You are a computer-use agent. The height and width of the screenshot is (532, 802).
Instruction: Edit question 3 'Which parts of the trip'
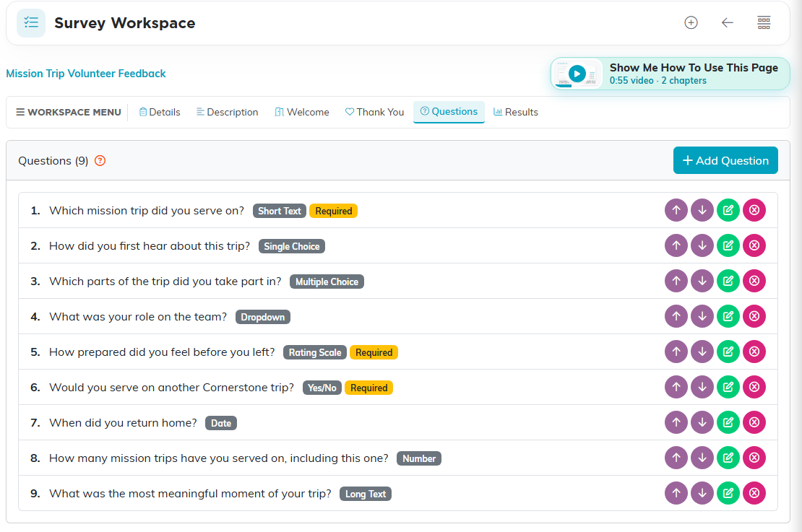tap(728, 281)
